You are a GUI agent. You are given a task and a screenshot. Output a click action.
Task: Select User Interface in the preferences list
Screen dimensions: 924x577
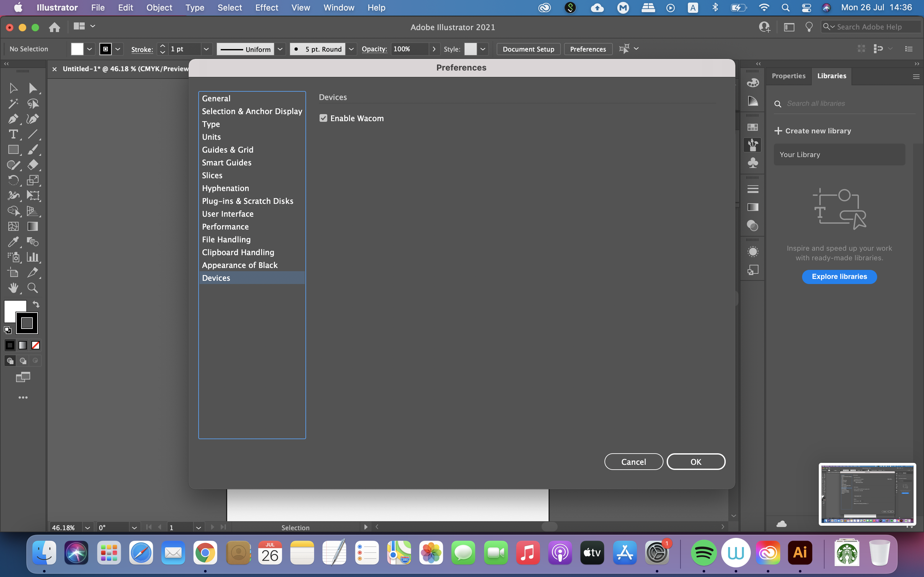(228, 214)
